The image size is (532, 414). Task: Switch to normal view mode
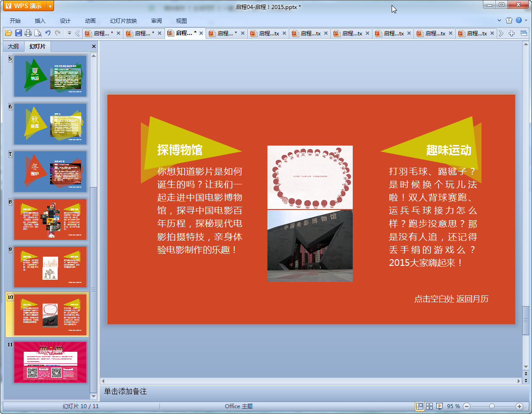420,406
